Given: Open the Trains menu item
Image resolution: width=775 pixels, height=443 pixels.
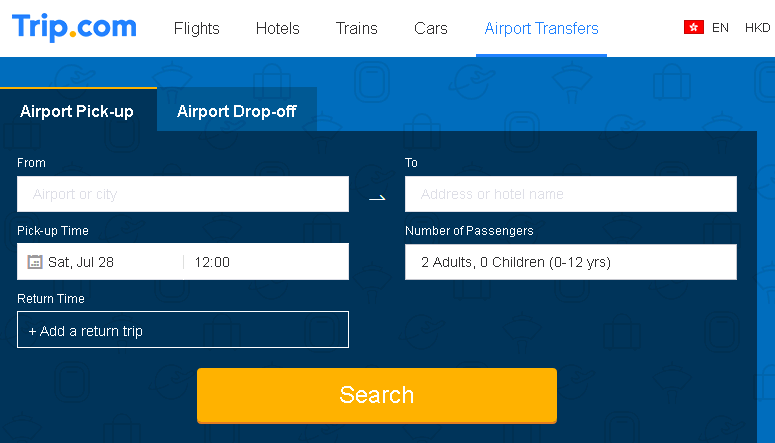Looking at the screenshot, I should 356,28.
